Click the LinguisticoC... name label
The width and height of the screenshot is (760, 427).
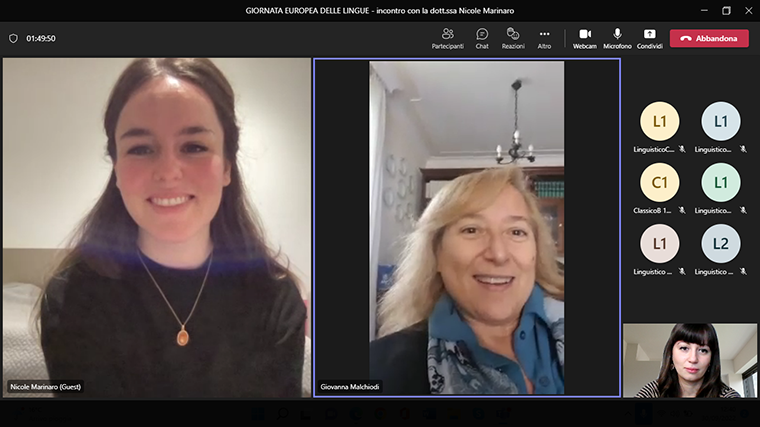(653, 149)
